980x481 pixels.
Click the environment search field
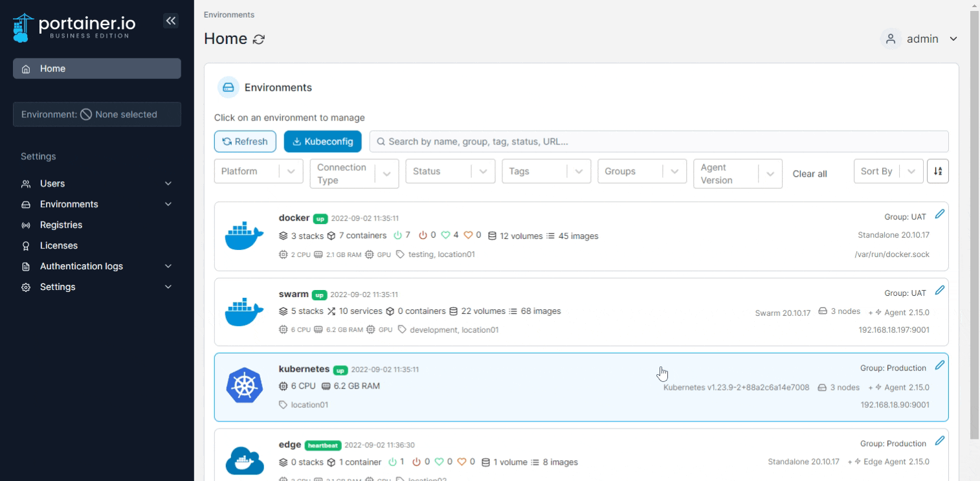(659, 142)
